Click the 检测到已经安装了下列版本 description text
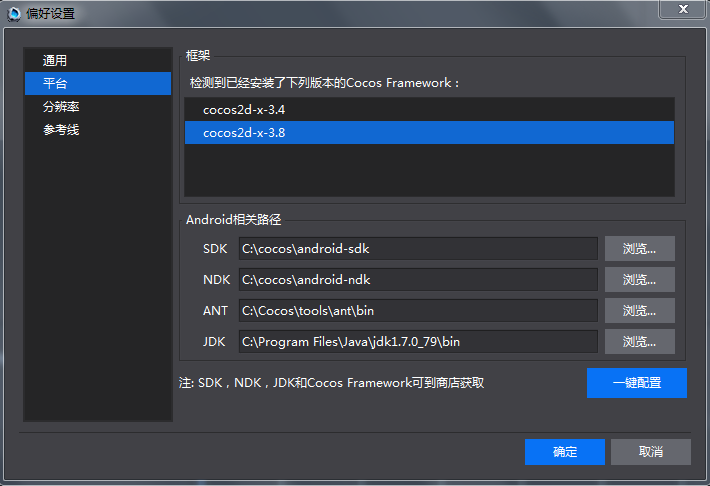 324,83
